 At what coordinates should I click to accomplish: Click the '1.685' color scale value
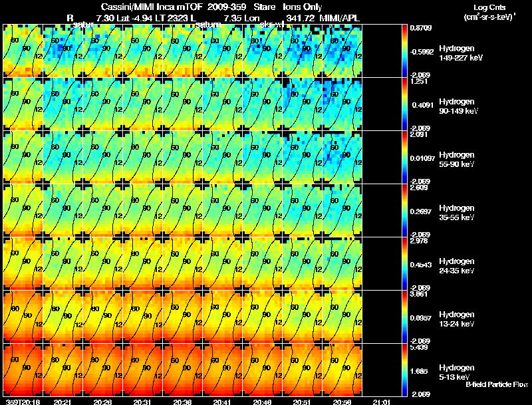419,372
